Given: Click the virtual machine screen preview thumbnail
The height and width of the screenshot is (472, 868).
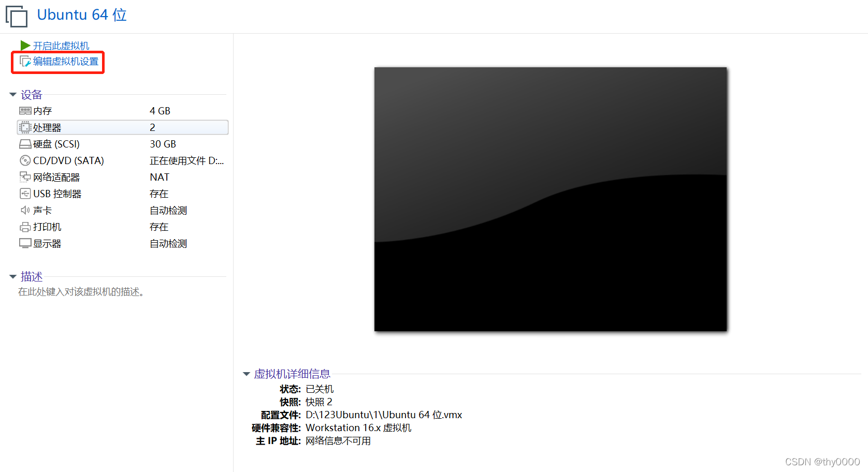Looking at the screenshot, I should pyautogui.click(x=551, y=199).
